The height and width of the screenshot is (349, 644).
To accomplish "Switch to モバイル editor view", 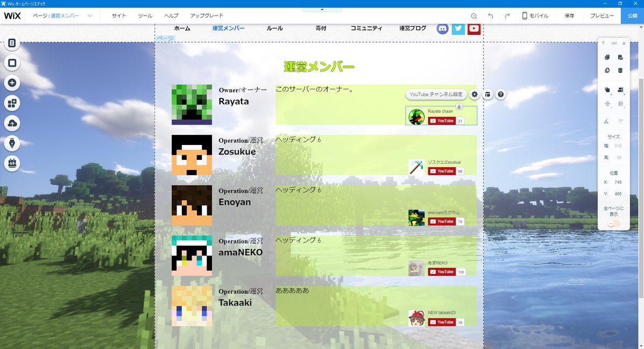I will tap(535, 16).
